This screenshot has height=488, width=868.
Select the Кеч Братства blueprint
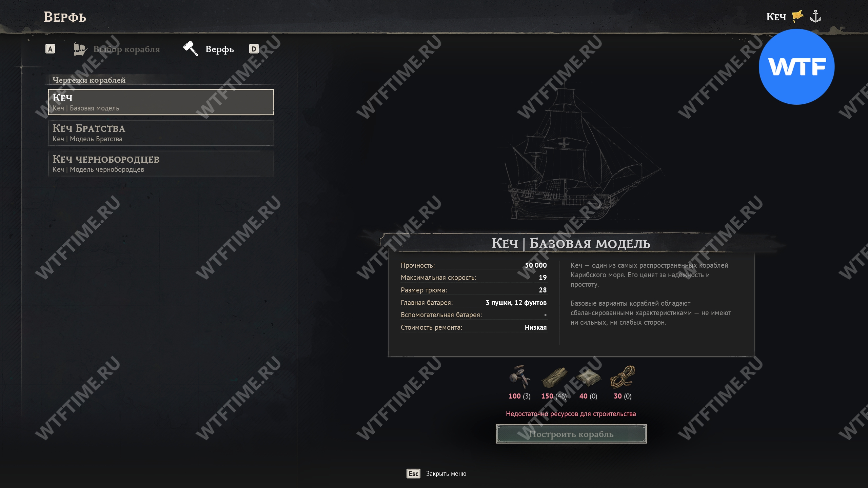(x=161, y=133)
